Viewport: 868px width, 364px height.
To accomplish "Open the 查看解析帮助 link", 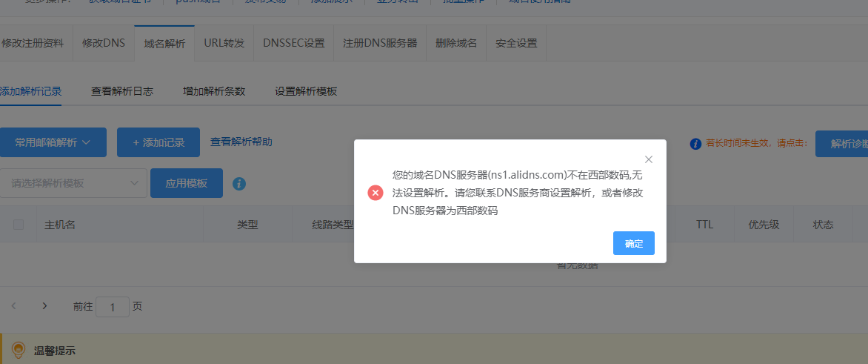I will point(241,142).
